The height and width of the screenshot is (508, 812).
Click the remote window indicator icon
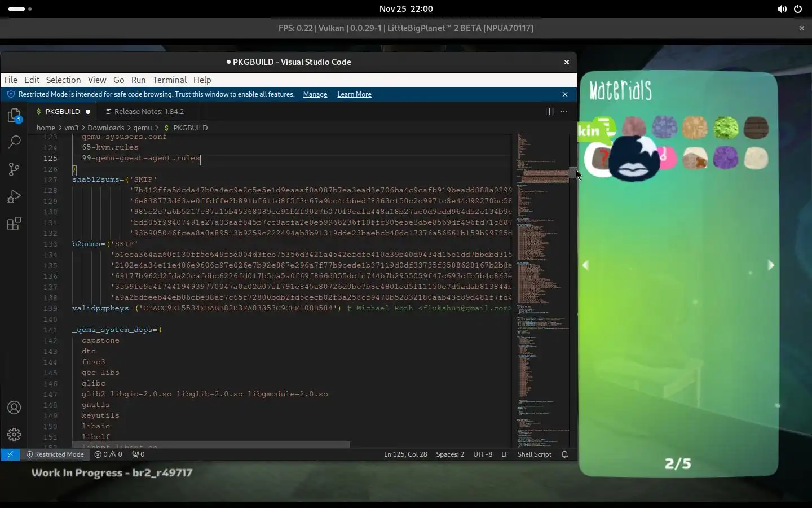(x=10, y=454)
